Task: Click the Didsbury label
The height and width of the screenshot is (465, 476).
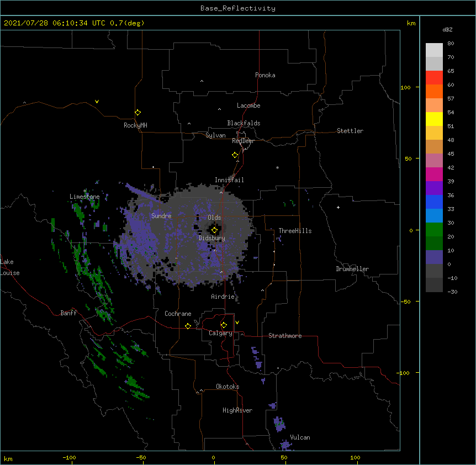Action: tap(212, 238)
